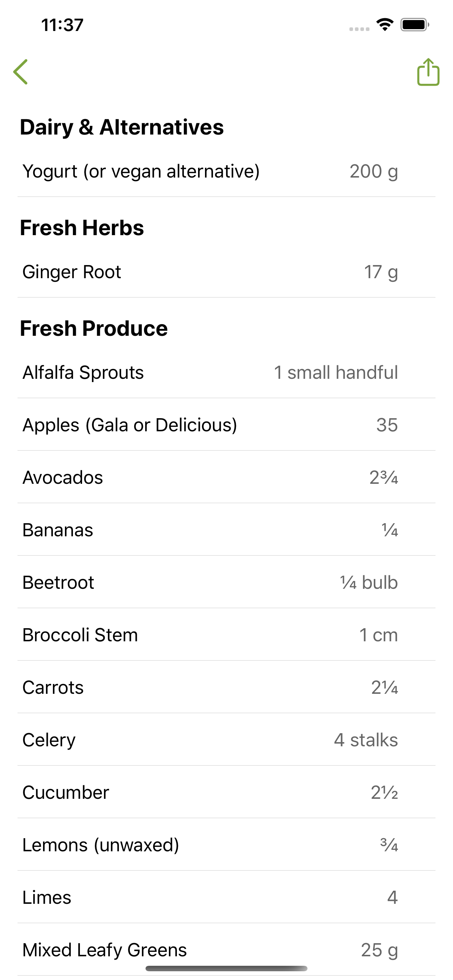The image size is (453, 980).
Task: Tap the Beetroot row
Action: coord(226,583)
